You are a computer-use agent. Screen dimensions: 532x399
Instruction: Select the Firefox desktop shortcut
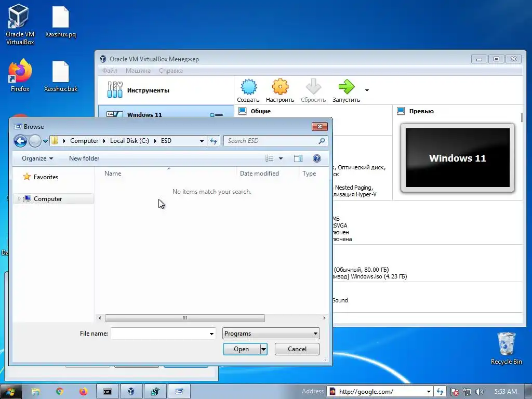coord(20,75)
